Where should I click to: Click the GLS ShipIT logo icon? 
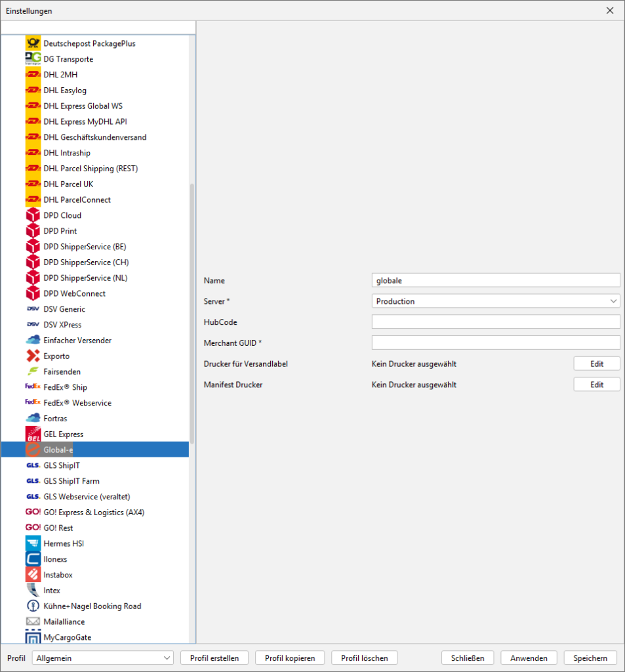[x=33, y=465]
